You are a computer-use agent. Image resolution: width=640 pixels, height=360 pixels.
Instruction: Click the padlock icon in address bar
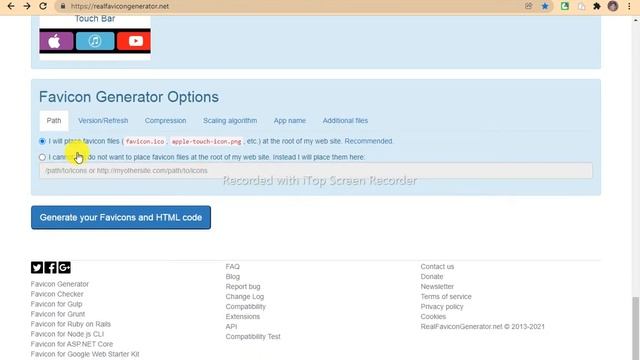(x=62, y=6)
